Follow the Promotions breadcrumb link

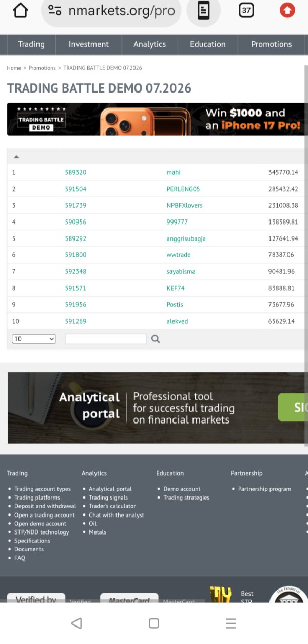[x=42, y=68]
